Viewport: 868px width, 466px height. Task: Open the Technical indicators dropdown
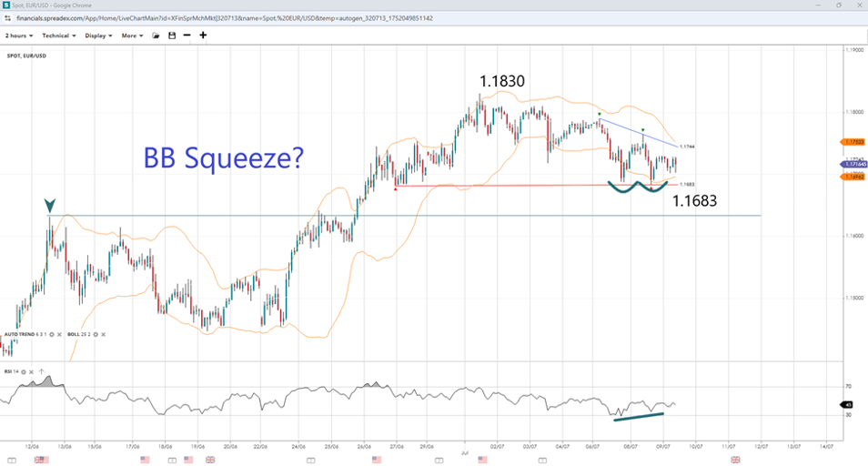tap(59, 35)
